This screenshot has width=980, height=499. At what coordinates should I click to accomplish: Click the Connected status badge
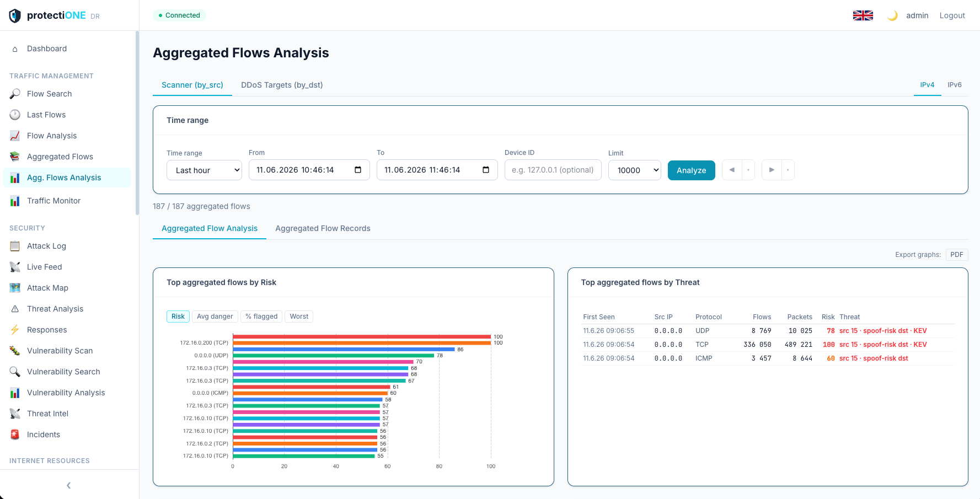[x=179, y=15]
